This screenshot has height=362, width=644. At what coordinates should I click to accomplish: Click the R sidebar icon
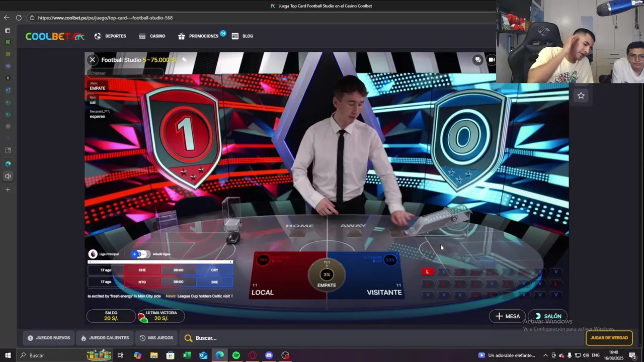[x=8, y=78]
